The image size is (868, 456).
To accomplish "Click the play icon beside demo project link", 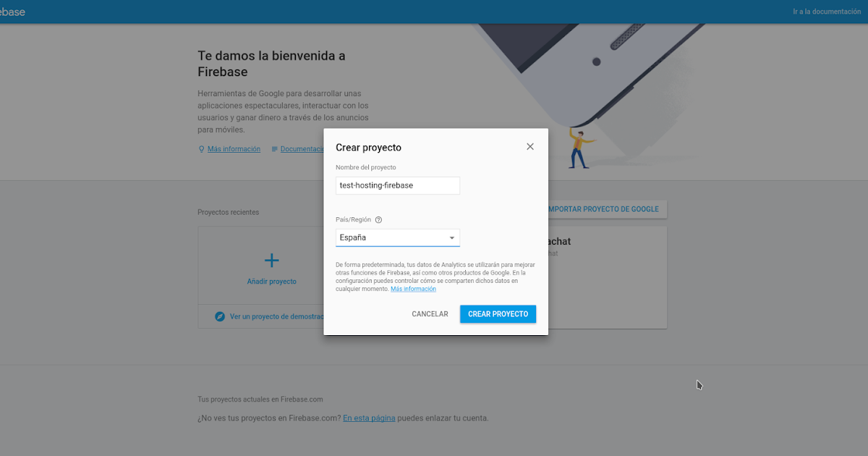I will pyautogui.click(x=219, y=316).
